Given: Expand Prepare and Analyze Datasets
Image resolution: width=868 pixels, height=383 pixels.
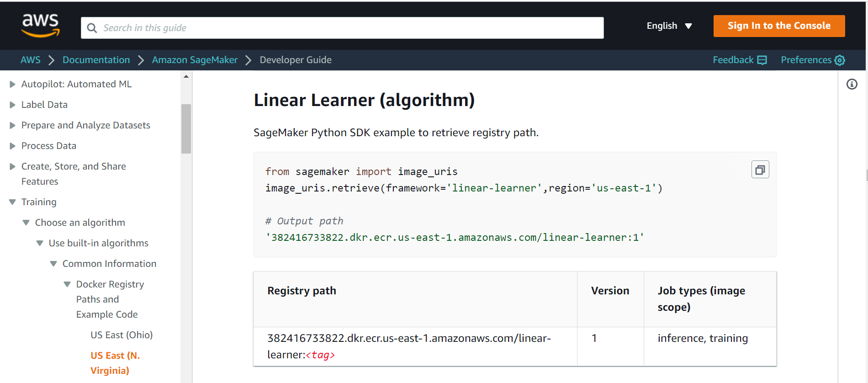Looking at the screenshot, I should [12, 125].
